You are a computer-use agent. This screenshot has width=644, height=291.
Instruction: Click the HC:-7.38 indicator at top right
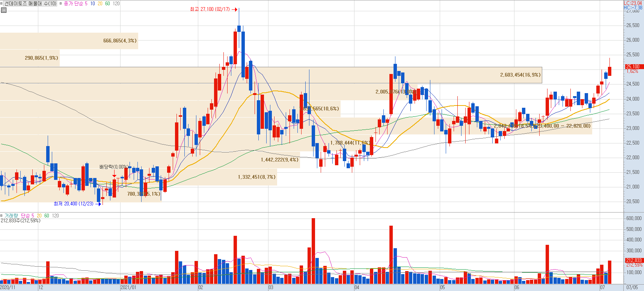(633, 8)
